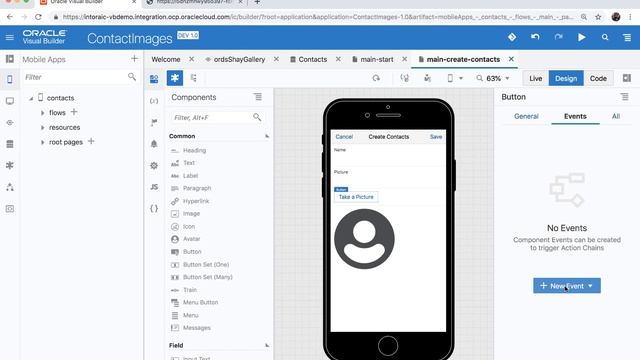Reload the page canvas

(376, 78)
